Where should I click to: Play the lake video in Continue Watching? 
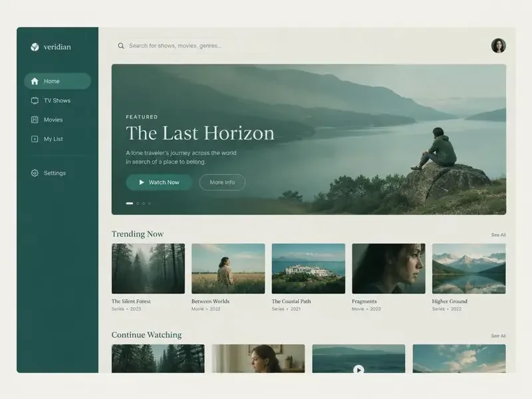click(x=358, y=370)
